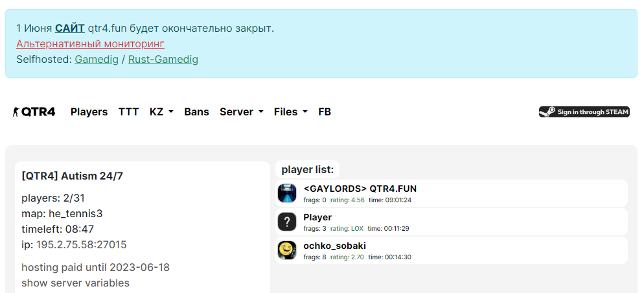Click hosting paid until 2023-06-18 text

pyautogui.click(x=95, y=268)
